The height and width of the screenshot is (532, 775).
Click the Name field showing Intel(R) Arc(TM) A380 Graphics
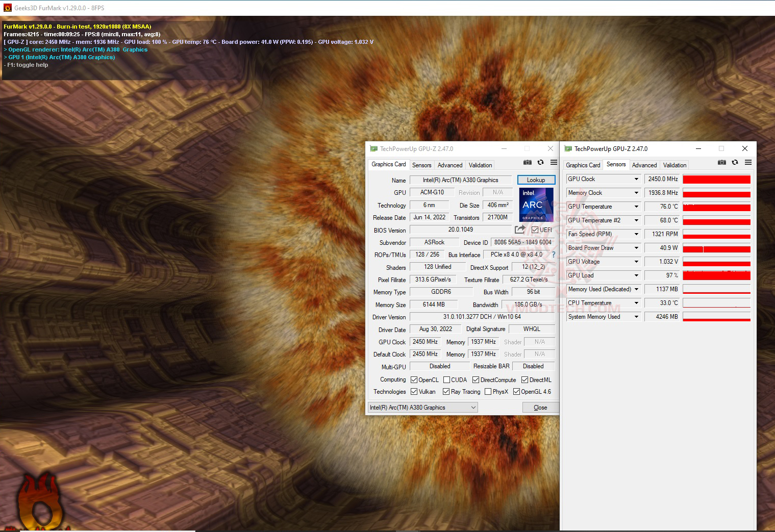461,180
